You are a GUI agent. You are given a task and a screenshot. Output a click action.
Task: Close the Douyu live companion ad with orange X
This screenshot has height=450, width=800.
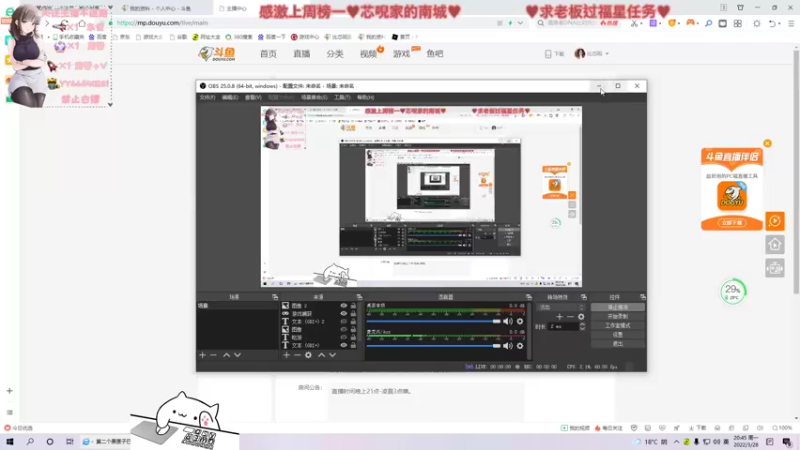click(767, 143)
